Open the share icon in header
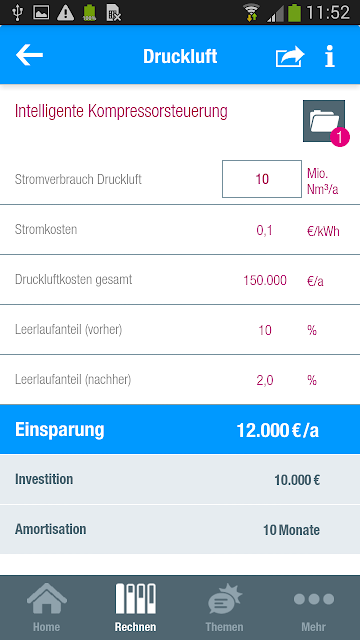 coord(290,56)
